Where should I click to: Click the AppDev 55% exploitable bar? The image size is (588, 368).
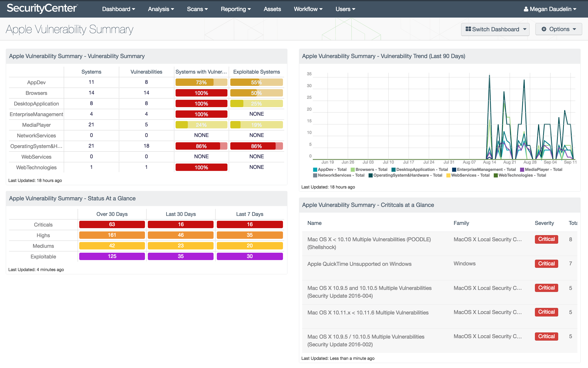pyautogui.click(x=257, y=82)
